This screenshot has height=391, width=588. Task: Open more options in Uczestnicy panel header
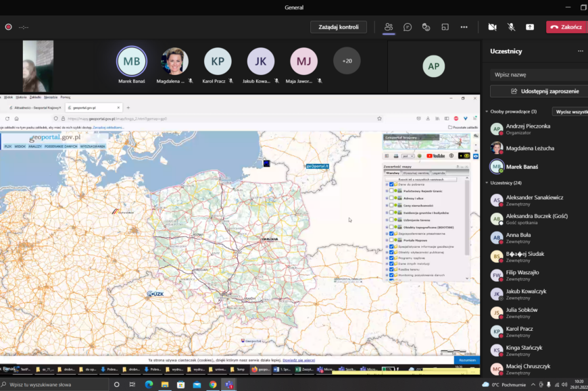pyautogui.click(x=581, y=51)
